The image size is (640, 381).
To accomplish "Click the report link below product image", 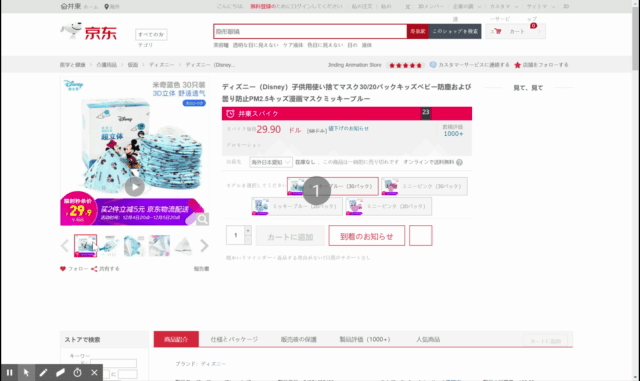I will (x=201, y=269).
